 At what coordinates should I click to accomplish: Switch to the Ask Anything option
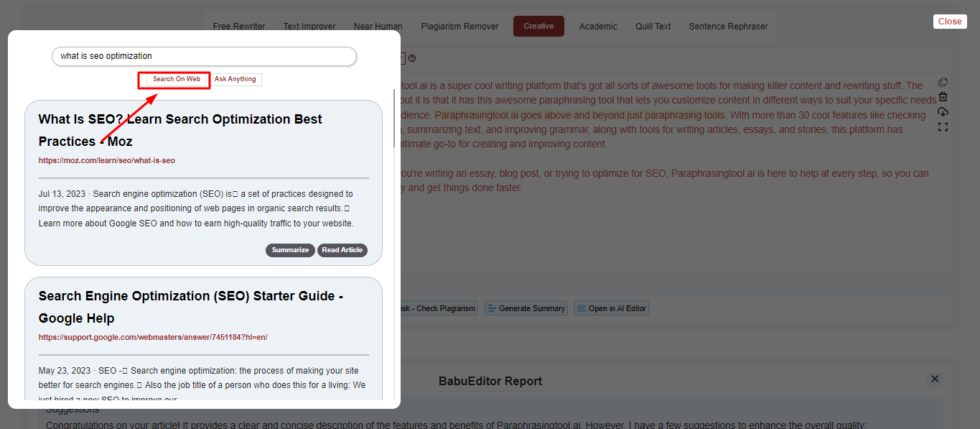(x=235, y=79)
